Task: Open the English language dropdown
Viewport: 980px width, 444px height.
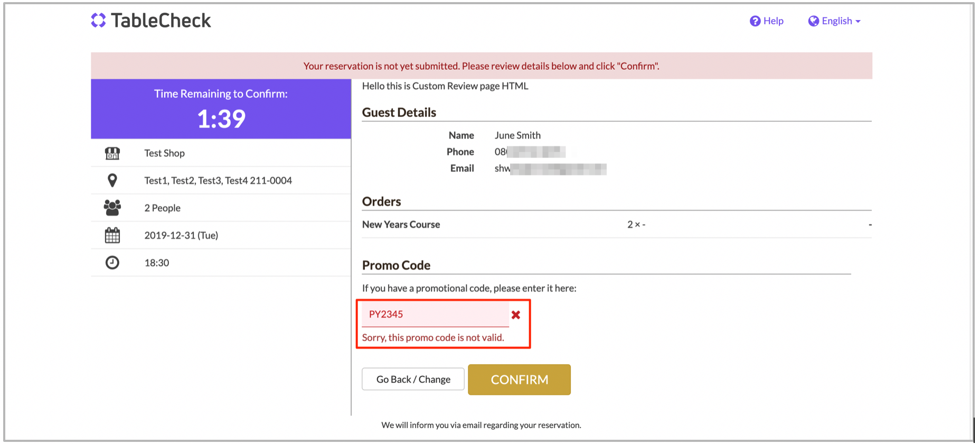Action: point(834,21)
